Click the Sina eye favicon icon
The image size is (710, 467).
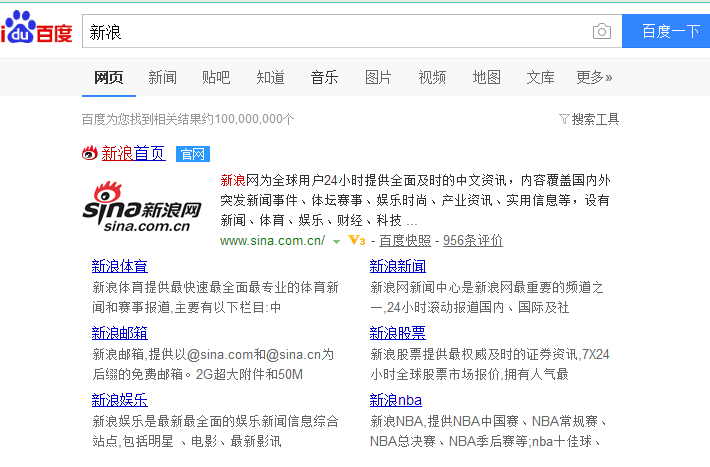[x=90, y=154]
